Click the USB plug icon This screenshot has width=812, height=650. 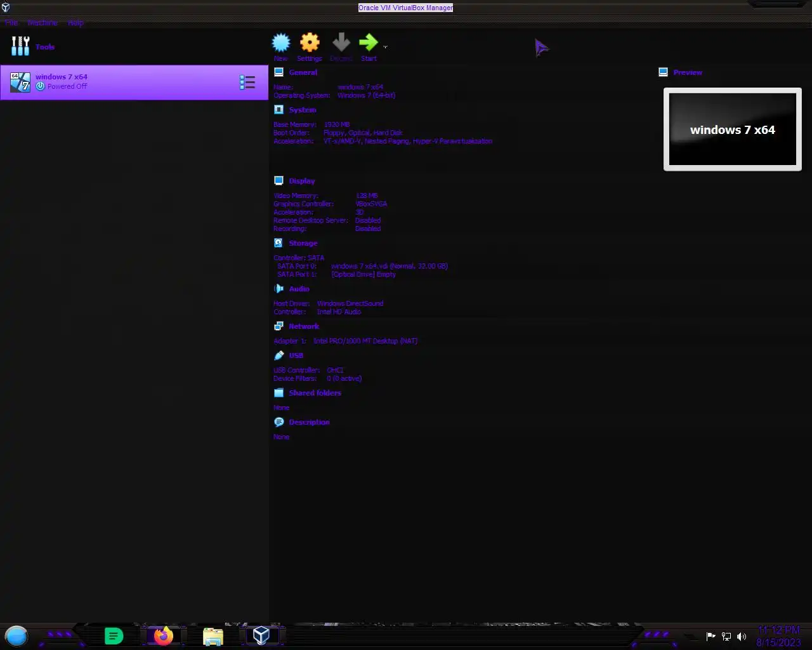(278, 355)
